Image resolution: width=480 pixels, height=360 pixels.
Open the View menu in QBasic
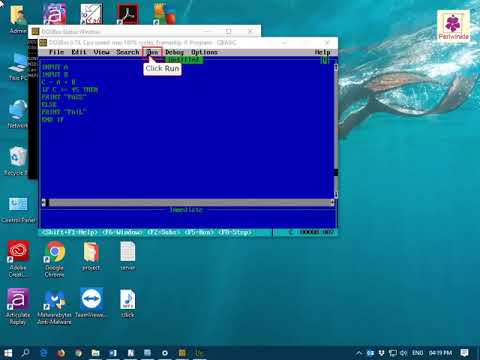[x=101, y=52]
